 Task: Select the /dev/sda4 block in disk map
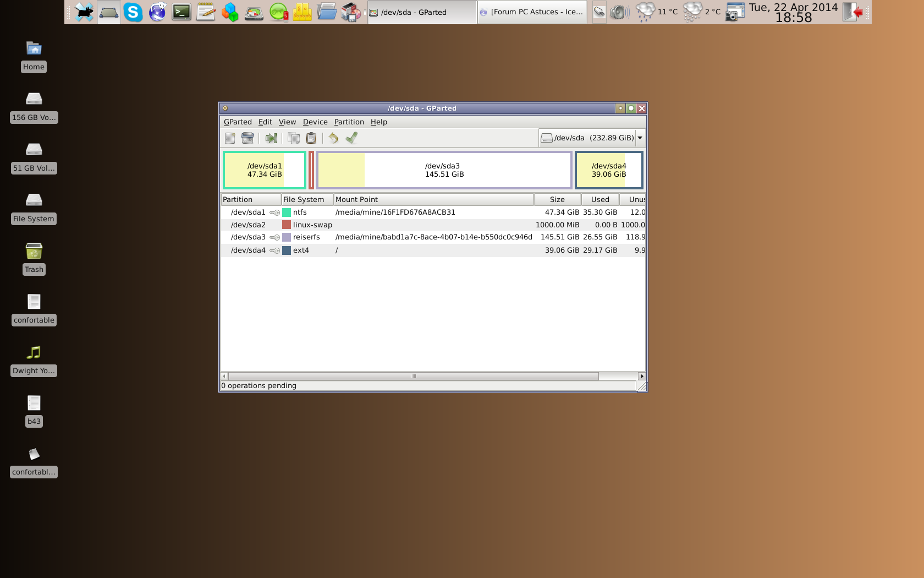click(609, 170)
